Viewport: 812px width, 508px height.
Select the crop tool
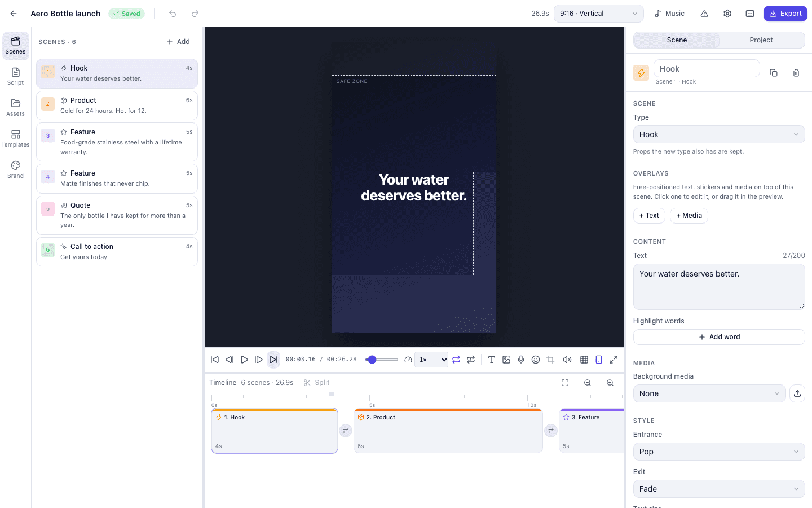tap(550, 360)
